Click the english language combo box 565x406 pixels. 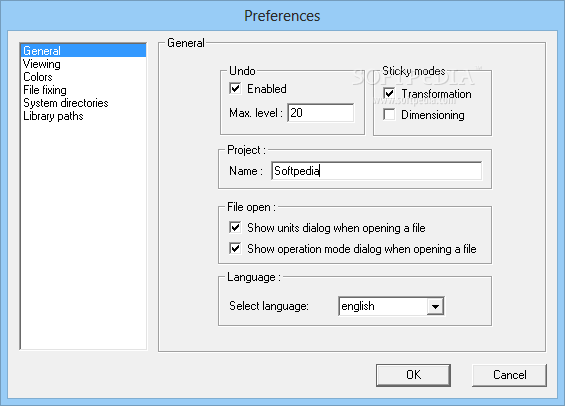(391, 306)
